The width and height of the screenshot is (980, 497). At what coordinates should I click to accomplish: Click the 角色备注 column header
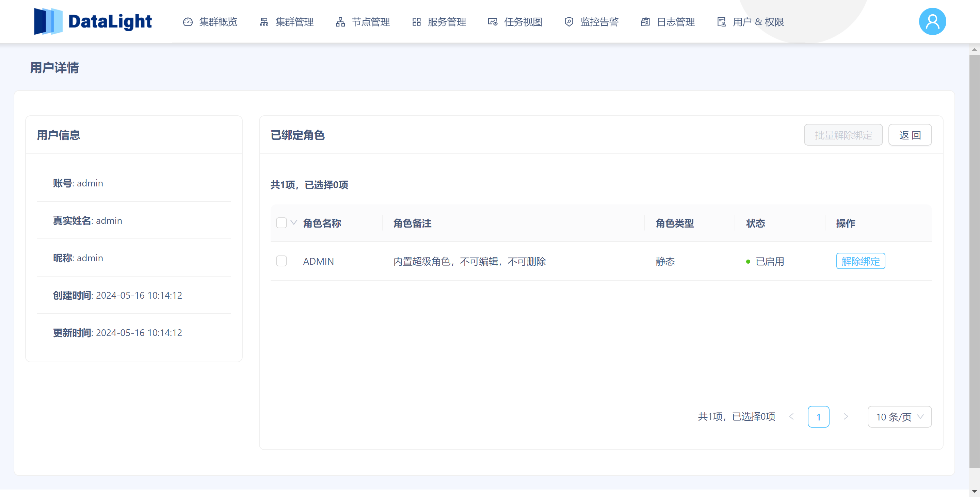[x=413, y=223]
